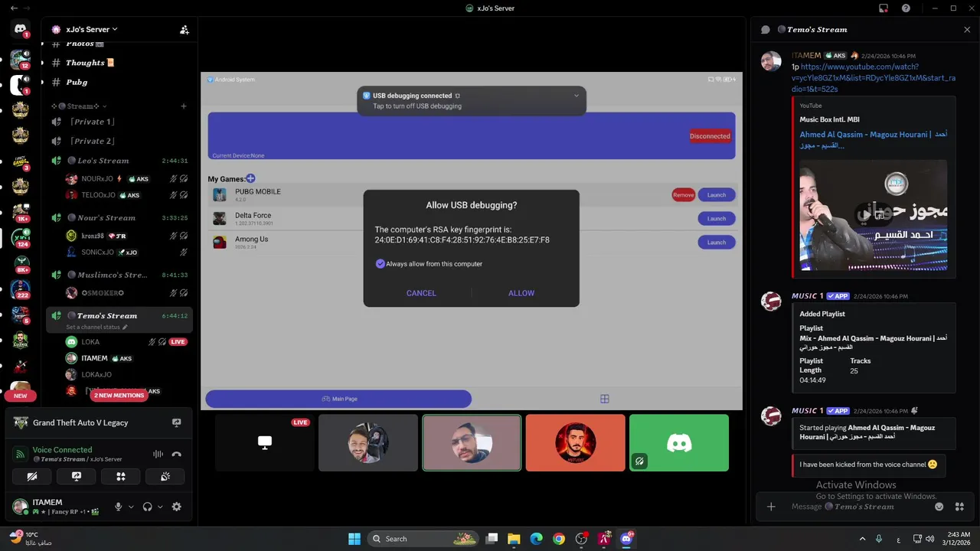Join the Private 1 voice channel
Viewport: 980px width, 551px height.
point(92,122)
